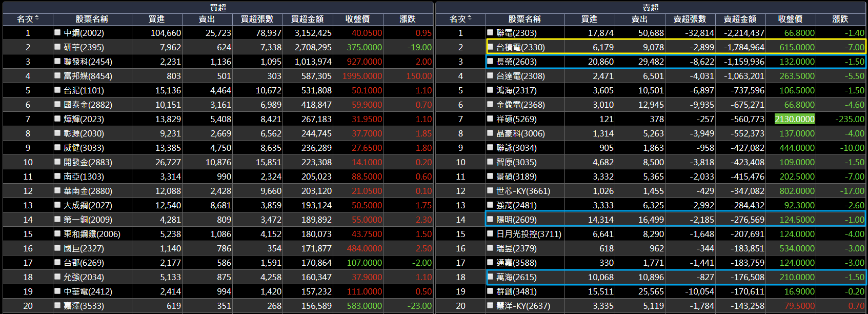The width and height of the screenshot is (868, 314).
Task: Open stock 景碩(3189)
Action: (516, 176)
